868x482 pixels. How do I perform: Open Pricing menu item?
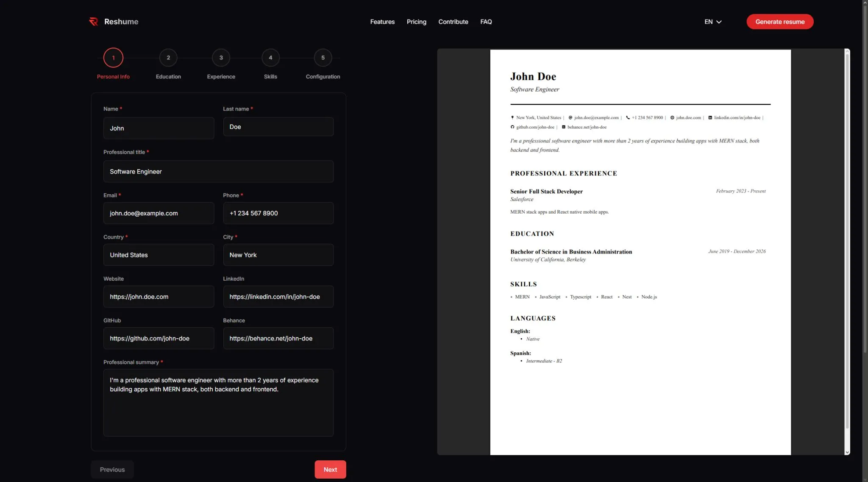(416, 22)
